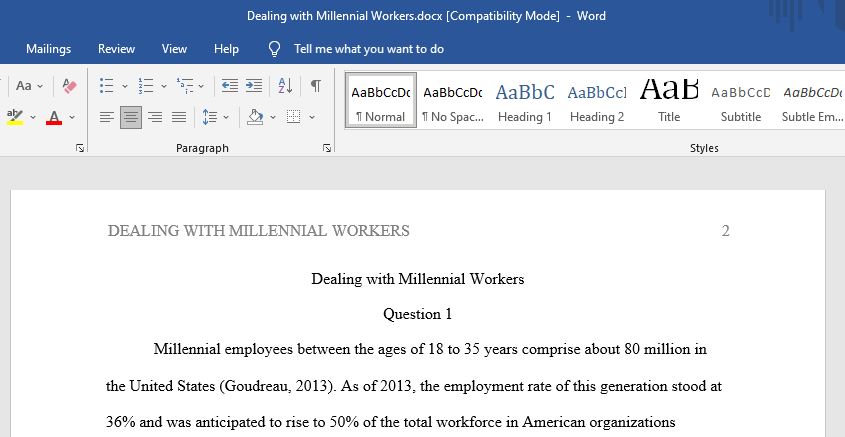Apply paragraph shading with paint bucket
845x437 pixels.
(255, 117)
